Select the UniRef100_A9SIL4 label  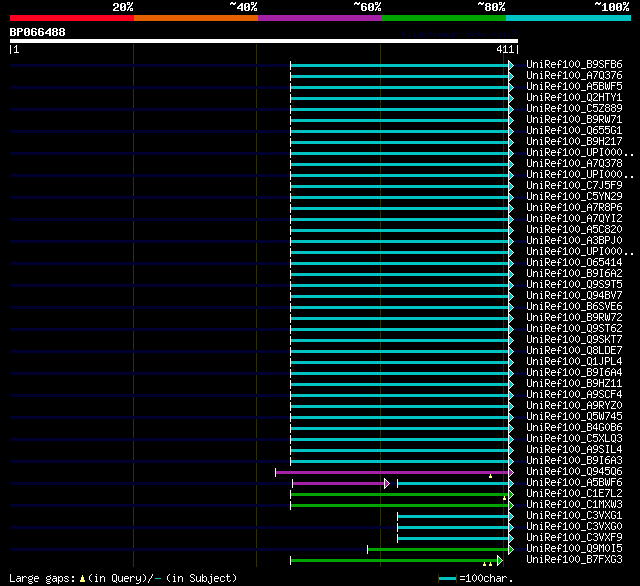pos(574,450)
